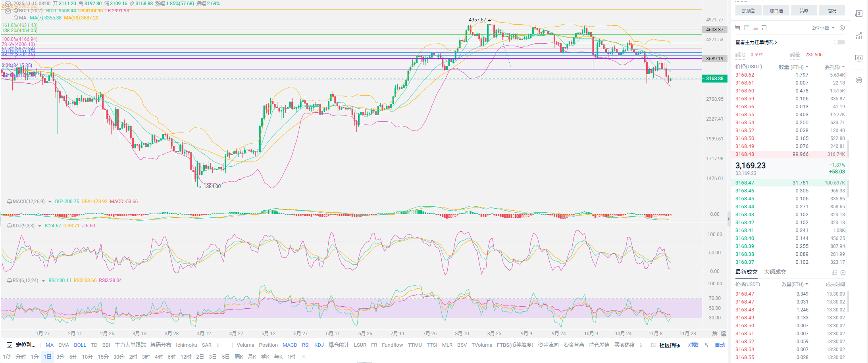Open the monitor chart icon in sidebar
The height and width of the screenshot is (363, 868).
coord(859,58)
